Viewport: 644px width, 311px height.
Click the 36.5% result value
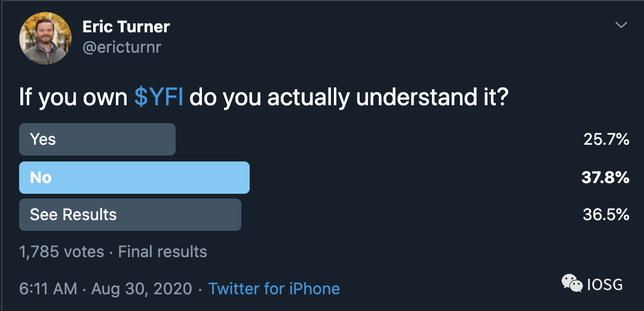point(606,215)
